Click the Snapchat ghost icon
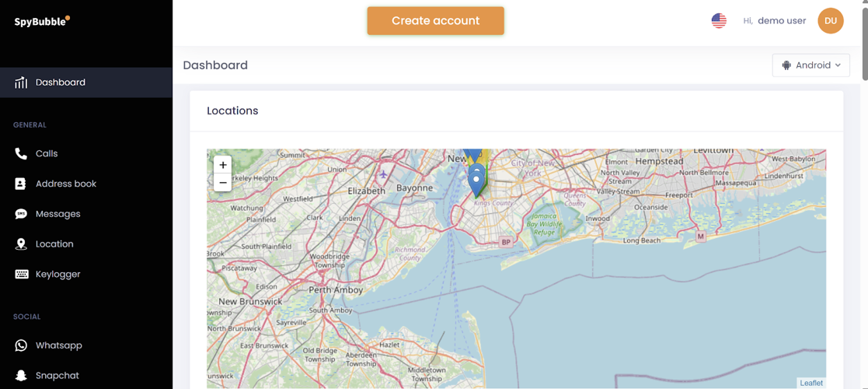This screenshot has width=868, height=389. [x=21, y=376]
